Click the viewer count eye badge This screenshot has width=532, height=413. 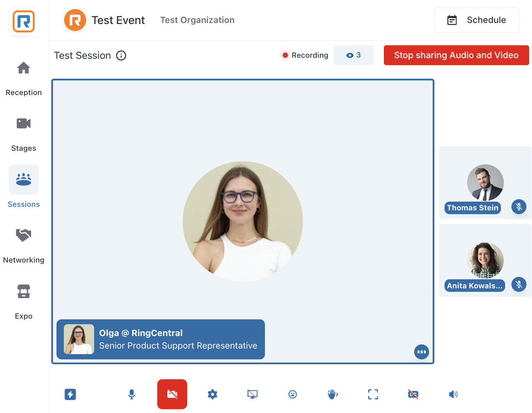tap(354, 55)
